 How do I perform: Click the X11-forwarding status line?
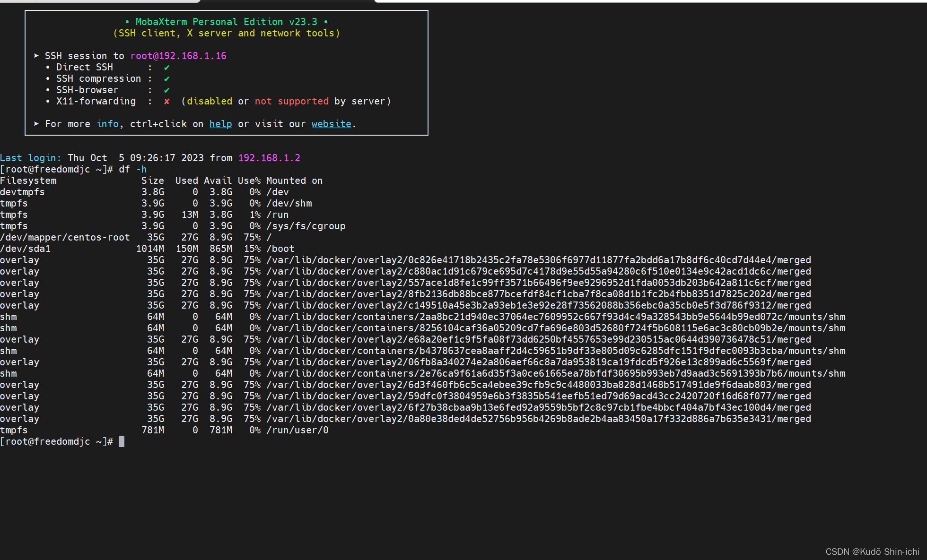[219, 101]
